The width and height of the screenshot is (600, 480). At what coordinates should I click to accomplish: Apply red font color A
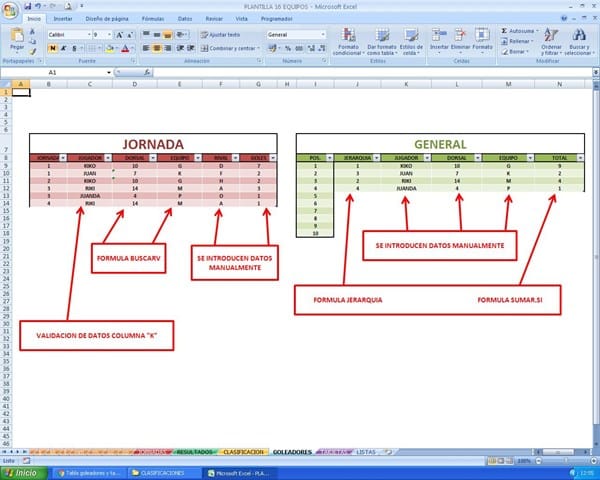125,48
